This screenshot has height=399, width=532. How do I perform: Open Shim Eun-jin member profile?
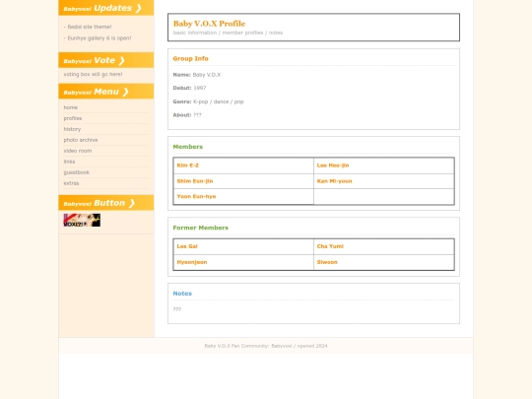pos(195,181)
